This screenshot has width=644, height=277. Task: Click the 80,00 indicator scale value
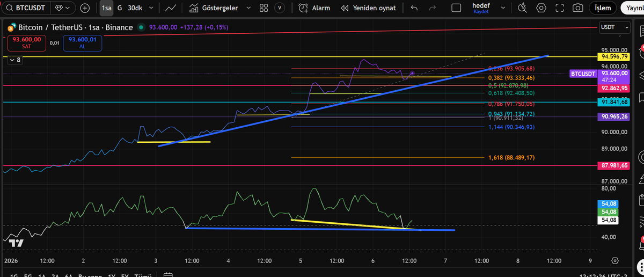click(x=608, y=188)
